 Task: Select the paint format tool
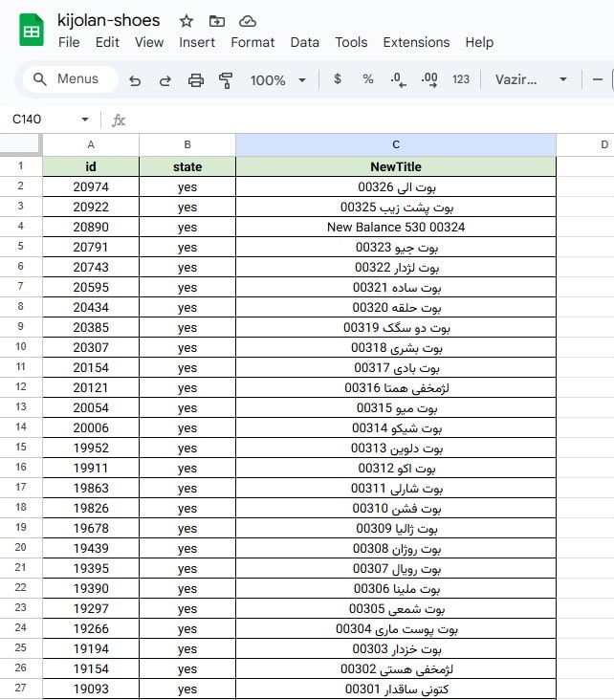pos(226,80)
